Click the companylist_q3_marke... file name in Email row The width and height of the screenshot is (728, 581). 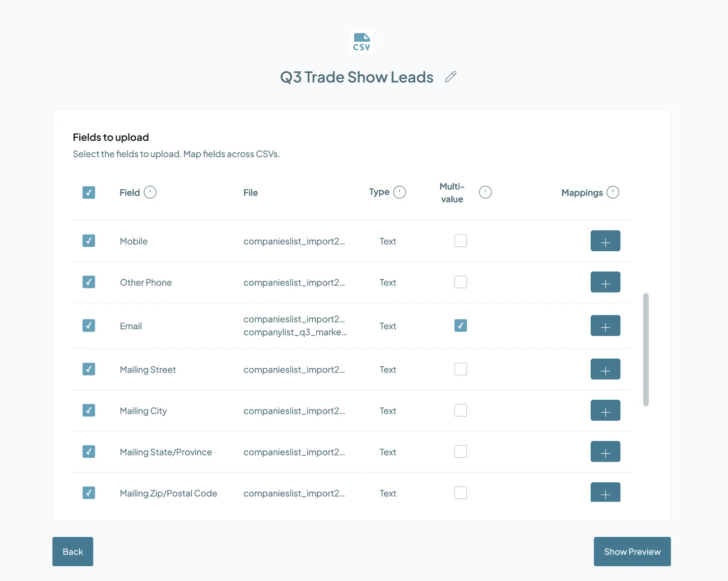(x=295, y=332)
